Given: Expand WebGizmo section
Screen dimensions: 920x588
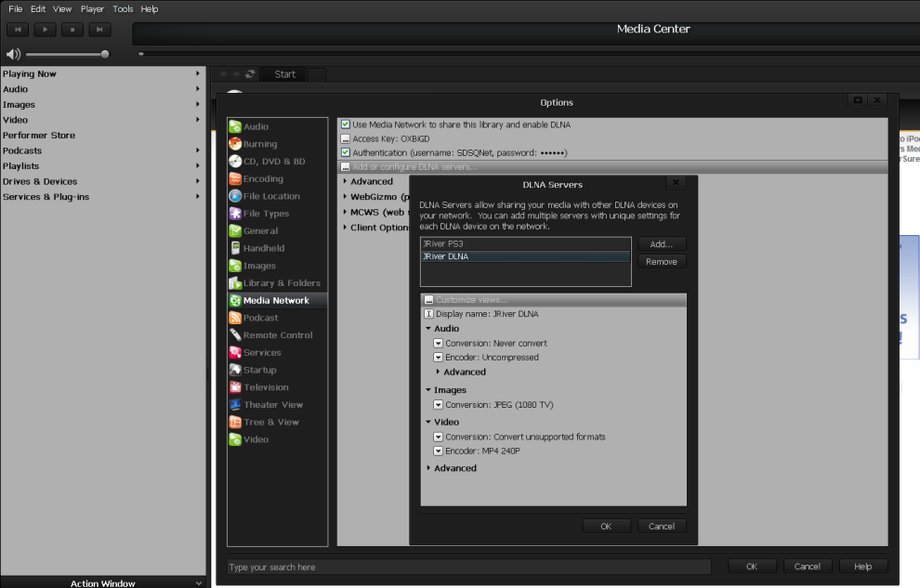Looking at the screenshot, I should [345, 197].
